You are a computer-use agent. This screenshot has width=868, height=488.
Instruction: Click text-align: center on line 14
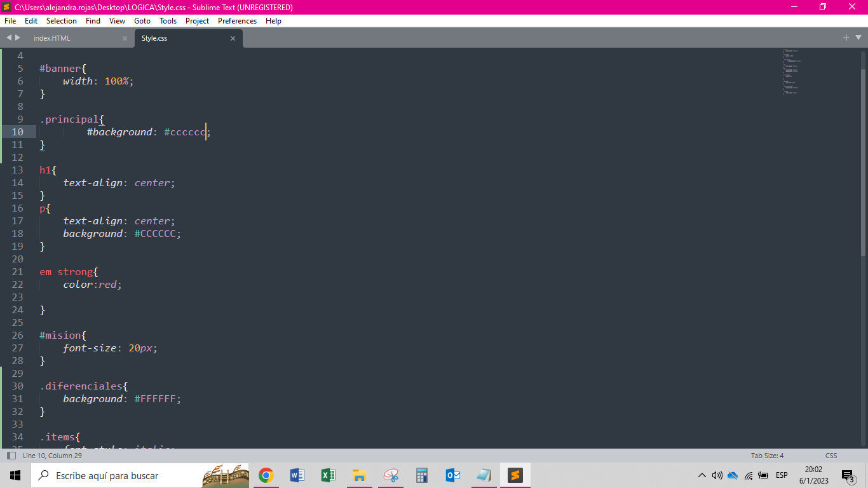pos(119,183)
